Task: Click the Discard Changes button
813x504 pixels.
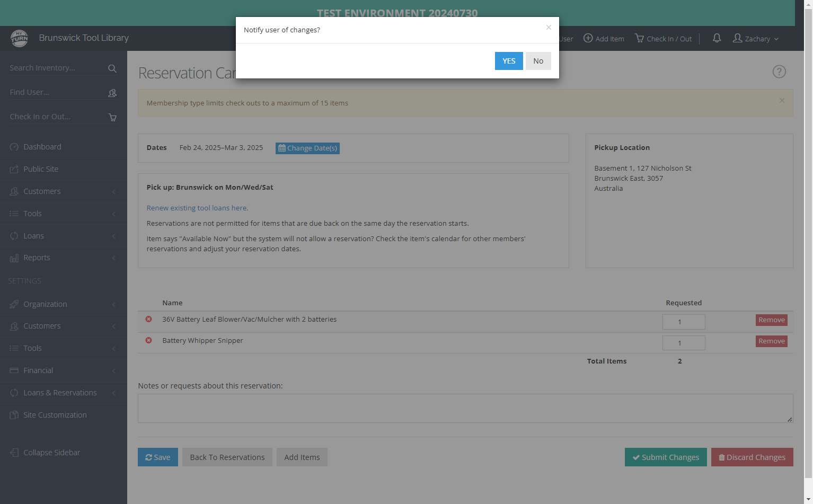Action: [x=752, y=457]
